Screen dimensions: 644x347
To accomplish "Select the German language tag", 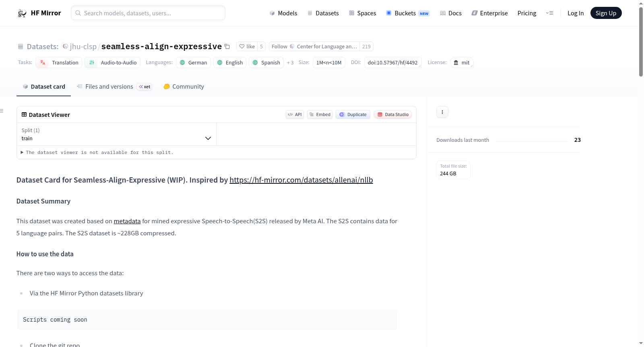I will pos(193,63).
